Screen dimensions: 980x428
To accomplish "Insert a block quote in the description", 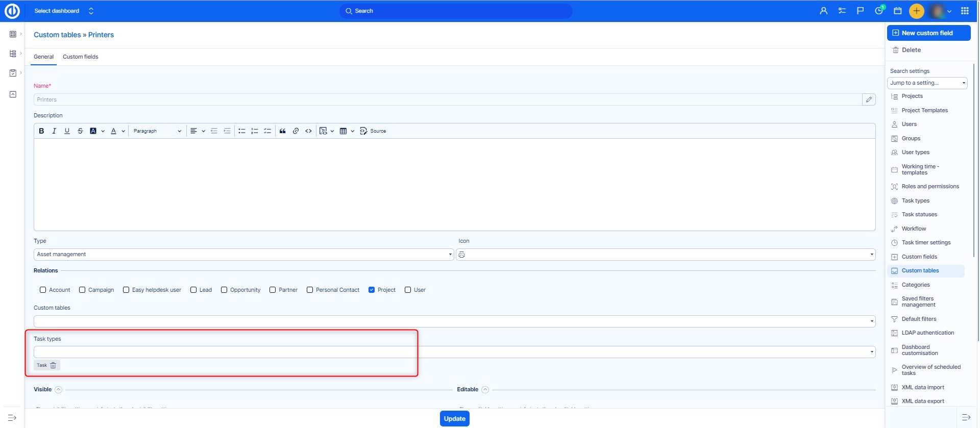I will pyautogui.click(x=282, y=131).
